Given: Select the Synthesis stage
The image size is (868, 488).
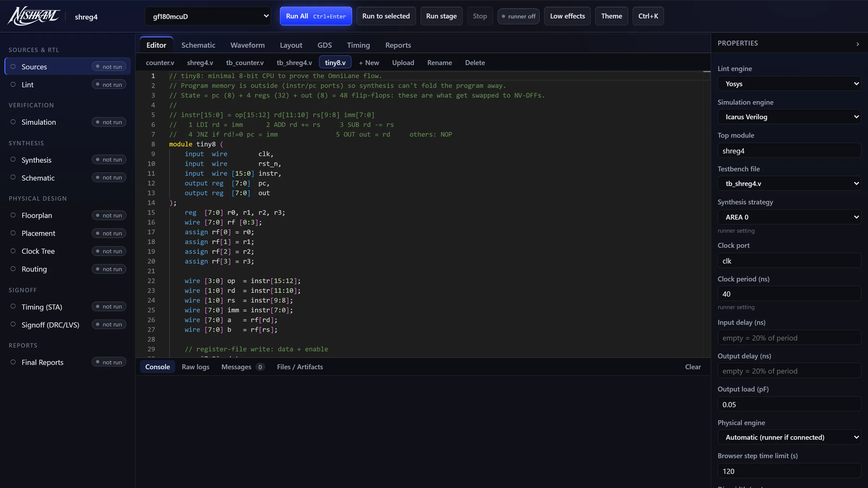Looking at the screenshot, I should tap(68, 160).
